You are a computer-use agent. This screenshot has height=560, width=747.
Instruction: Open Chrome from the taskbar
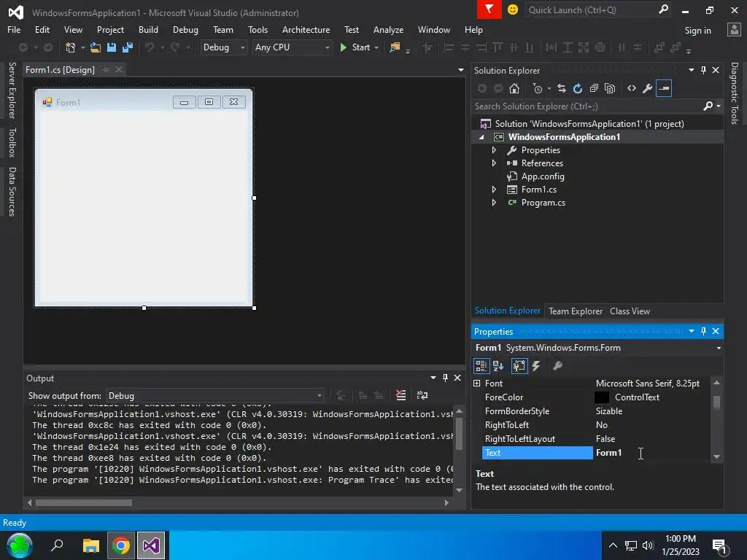121,545
